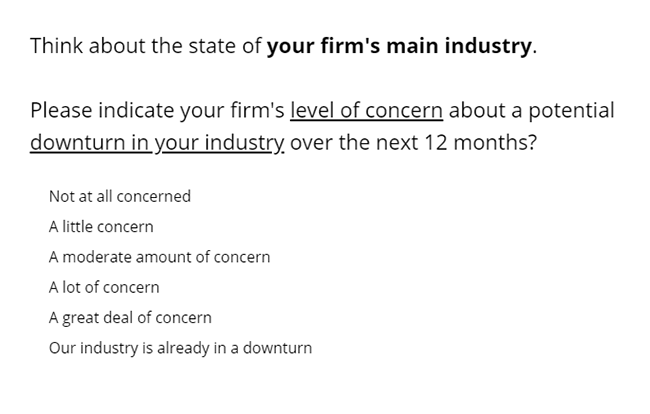Click the word "months?" ending the question
Viewport: 650px width, 414px height.
[495, 143]
